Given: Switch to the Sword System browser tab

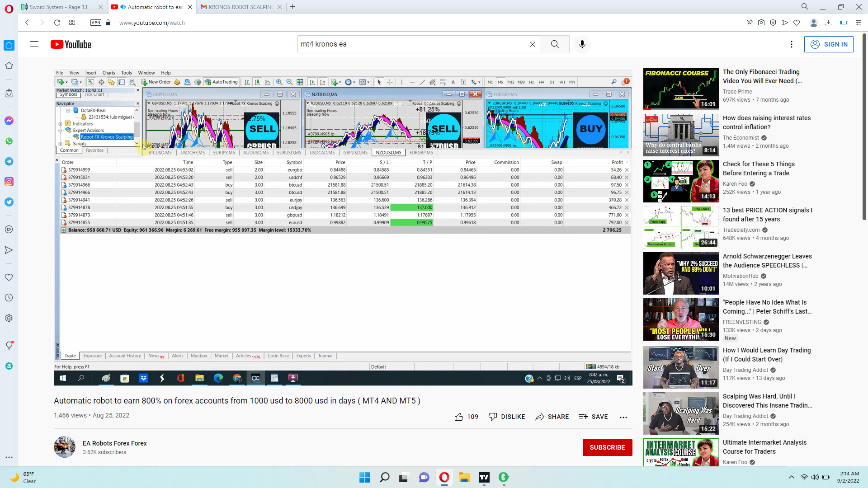Looking at the screenshot, I should [59, 7].
